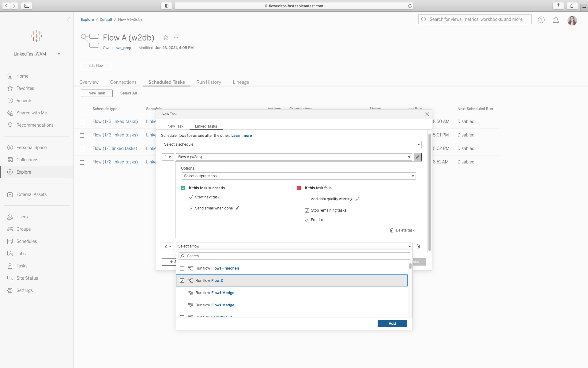Open the user profile avatar
The height and width of the screenshot is (368, 588).
572,20
